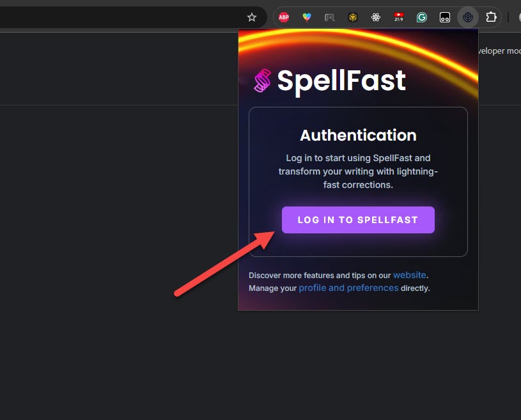Click the SpellFast title text
This screenshot has height=420, width=521.
[x=341, y=81]
